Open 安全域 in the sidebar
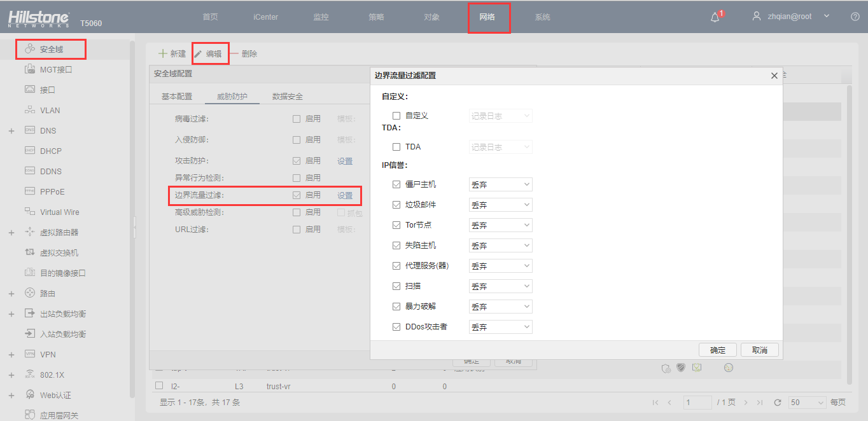The height and width of the screenshot is (421, 868). pos(51,49)
